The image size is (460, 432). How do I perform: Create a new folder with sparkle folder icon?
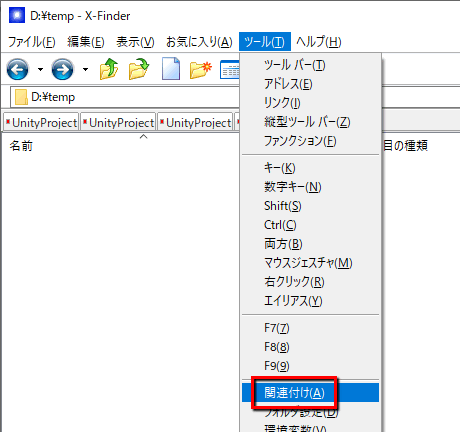[201, 69]
